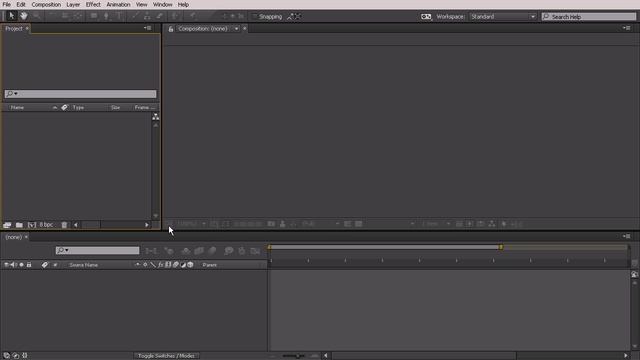Toggle the 3D layer switch column header
The image size is (640, 360).
(190, 265)
